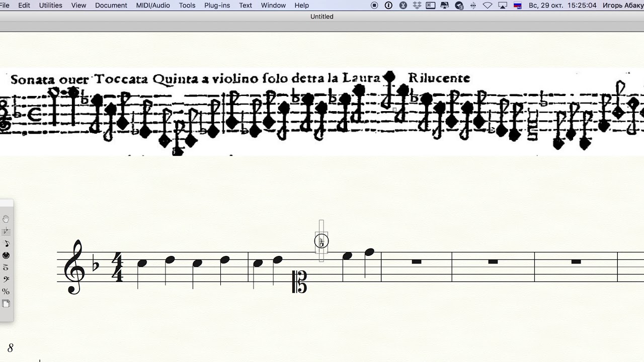Click the measure number 8 label
The width and height of the screenshot is (644, 362).
(10, 348)
